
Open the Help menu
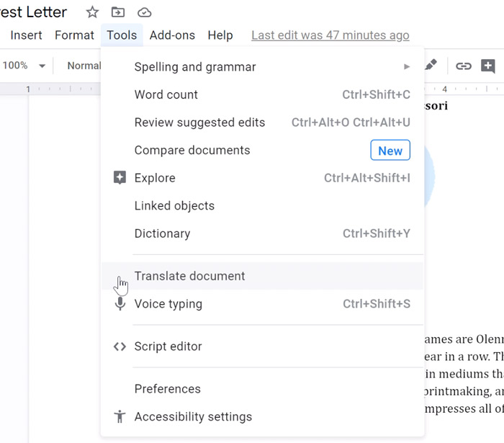click(220, 35)
